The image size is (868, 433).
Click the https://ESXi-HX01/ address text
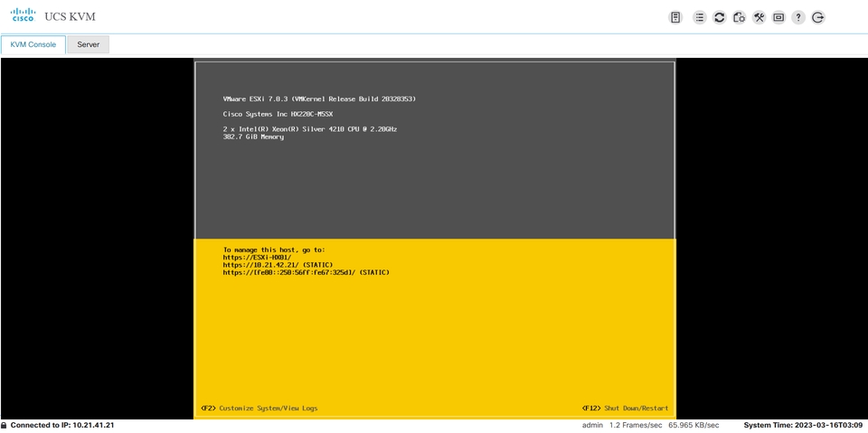click(257, 258)
